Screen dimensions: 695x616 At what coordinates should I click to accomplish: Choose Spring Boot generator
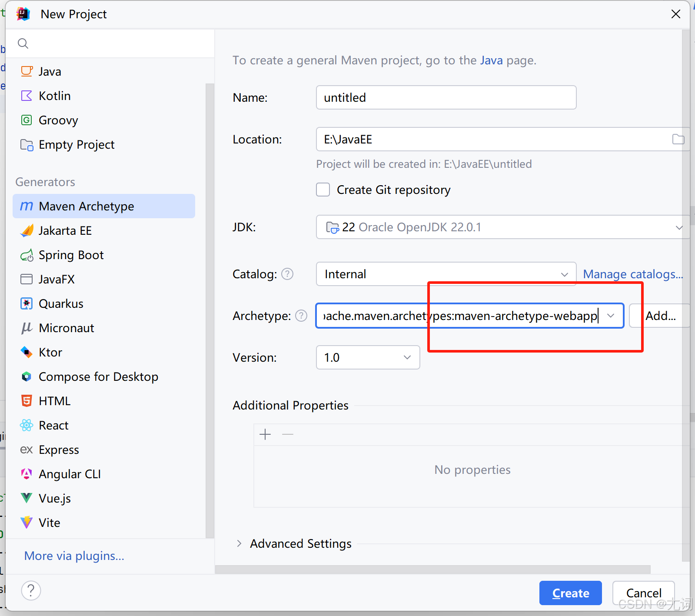click(104, 255)
